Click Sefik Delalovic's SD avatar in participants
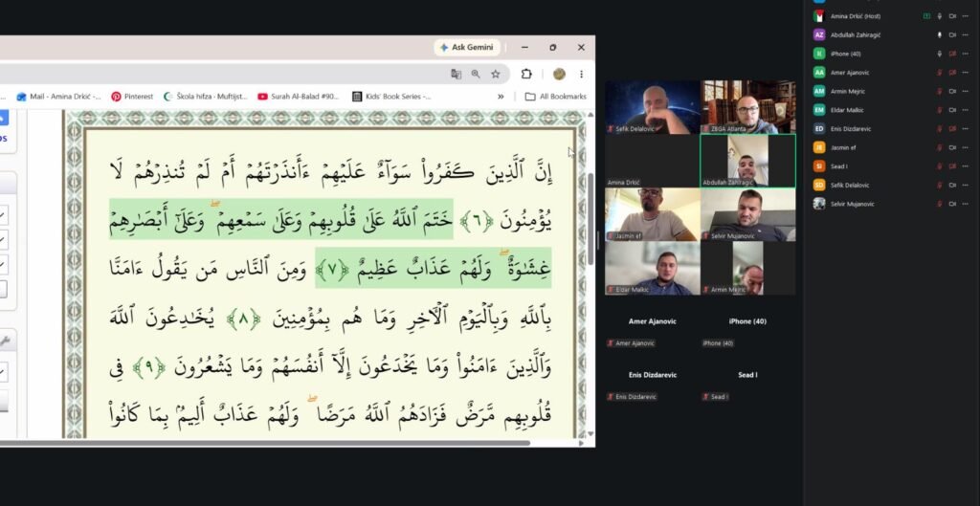980x506 pixels. click(x=819, y=185)
